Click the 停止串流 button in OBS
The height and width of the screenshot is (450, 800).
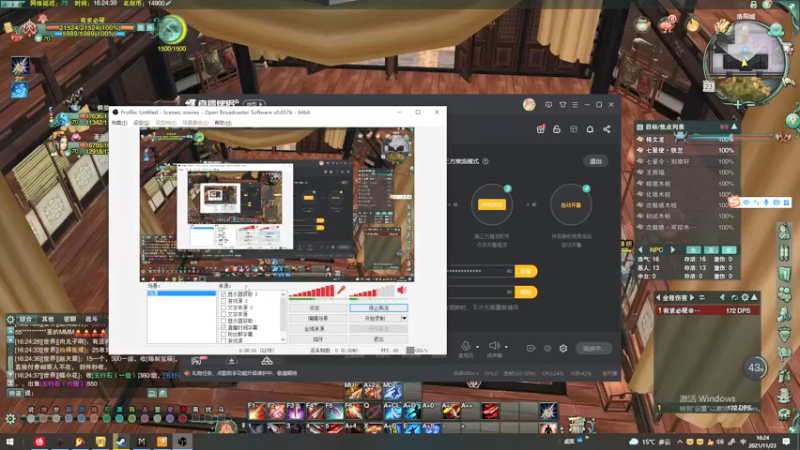(x=379, y=308)
